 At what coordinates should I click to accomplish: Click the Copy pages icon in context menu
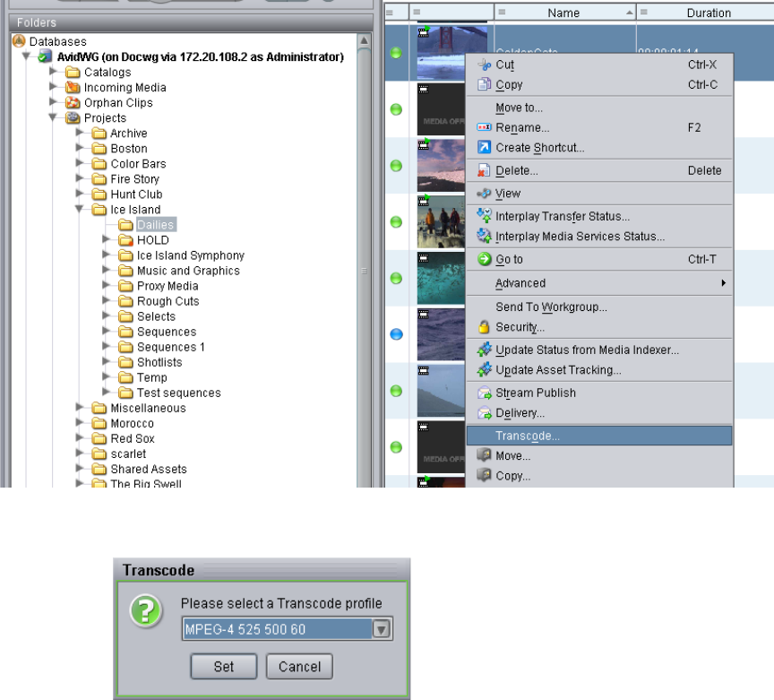(x=485, y=84)
